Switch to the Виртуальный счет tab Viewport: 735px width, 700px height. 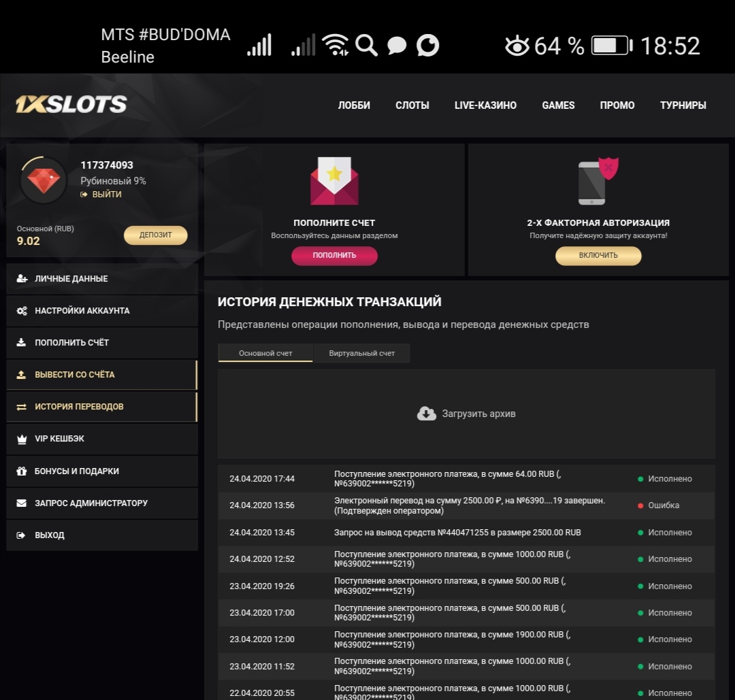point(362,353)
